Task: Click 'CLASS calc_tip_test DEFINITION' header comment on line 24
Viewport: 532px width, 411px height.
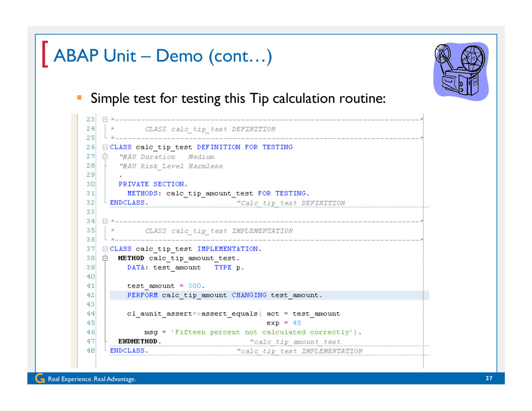Action: 210,129
